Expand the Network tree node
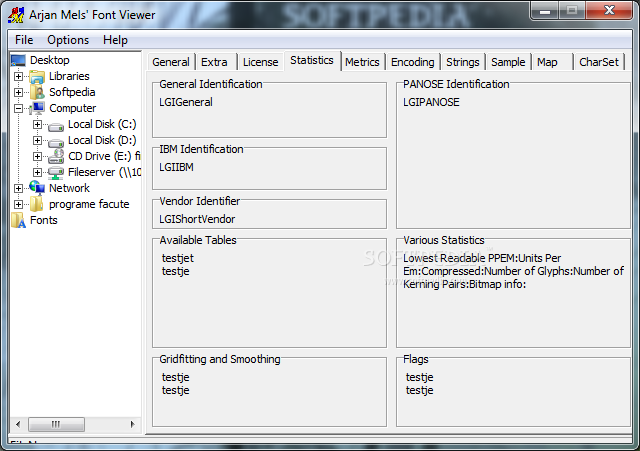640x451 pixels. pyautogui.click(x=18, y=188)
